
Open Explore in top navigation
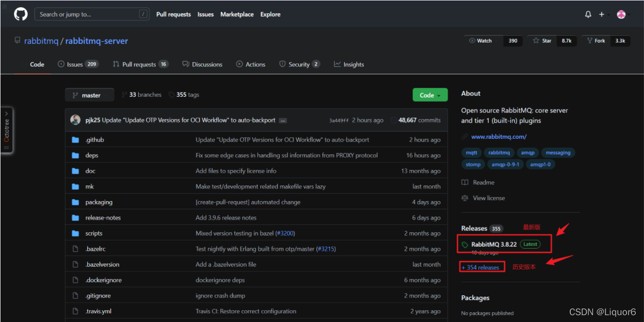(270, 15)
